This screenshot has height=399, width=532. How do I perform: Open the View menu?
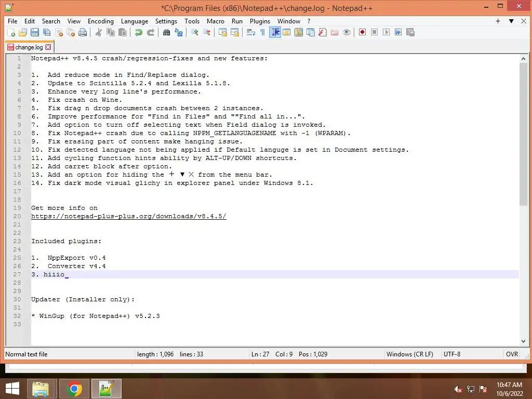tap(74, 21)
